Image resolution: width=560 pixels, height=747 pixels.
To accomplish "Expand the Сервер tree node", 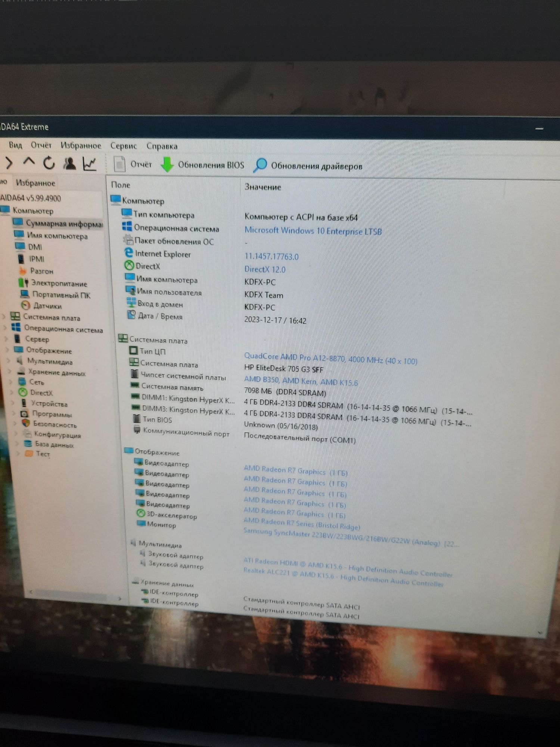I will 6,339.
